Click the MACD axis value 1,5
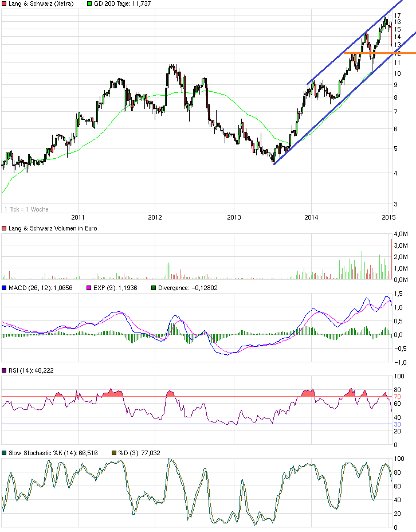416x532 pixels. 399,294
